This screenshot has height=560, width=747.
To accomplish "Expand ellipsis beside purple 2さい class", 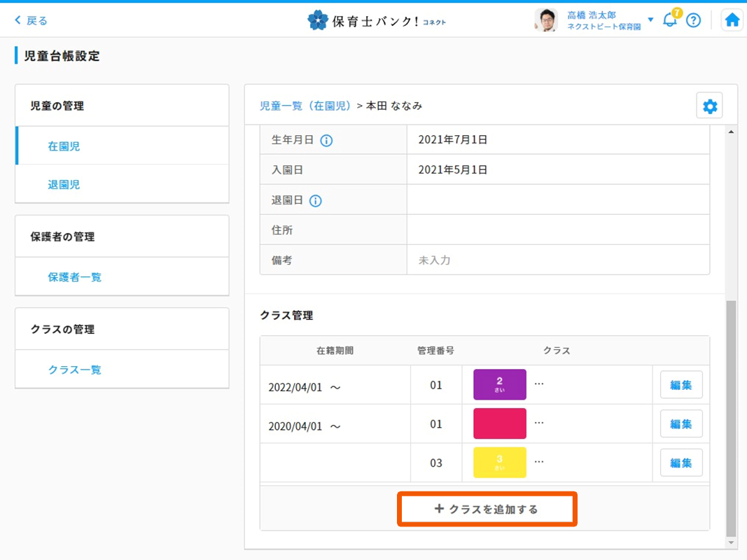I will click(x=539, y=384).
